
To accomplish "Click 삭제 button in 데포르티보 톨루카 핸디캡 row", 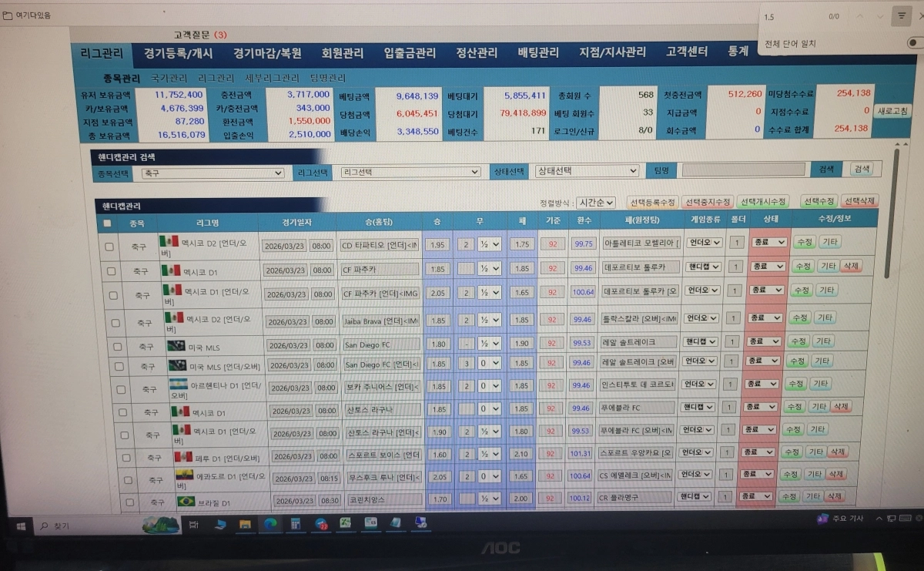I will coord(851,266).
